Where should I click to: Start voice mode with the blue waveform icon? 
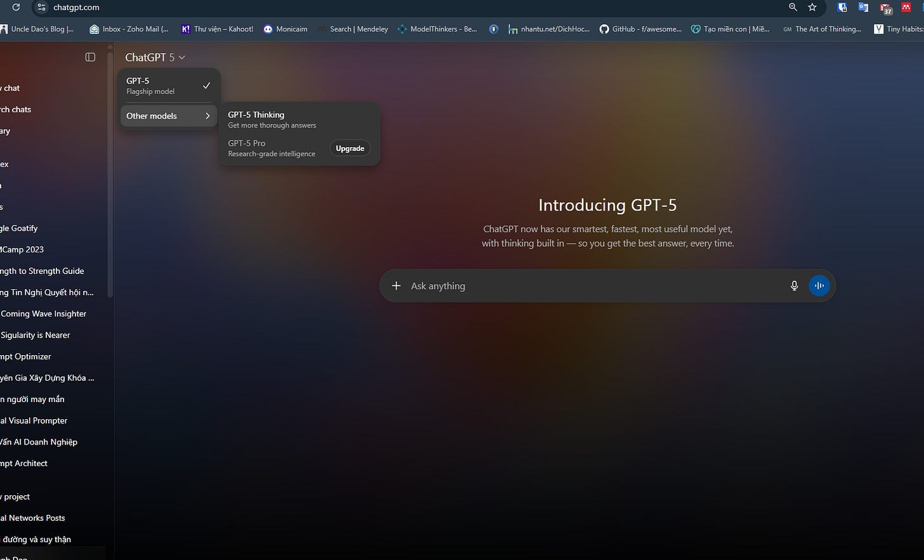point(819,286)
